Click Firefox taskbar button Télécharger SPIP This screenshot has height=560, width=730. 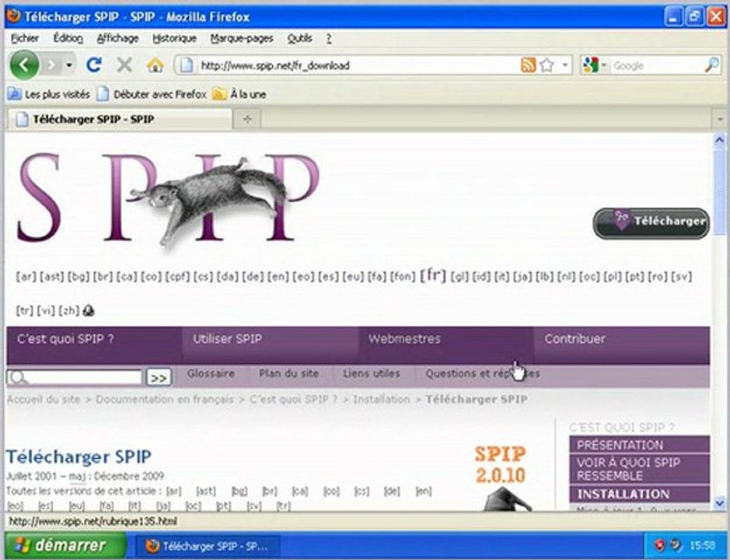click(x=208, y=546)
